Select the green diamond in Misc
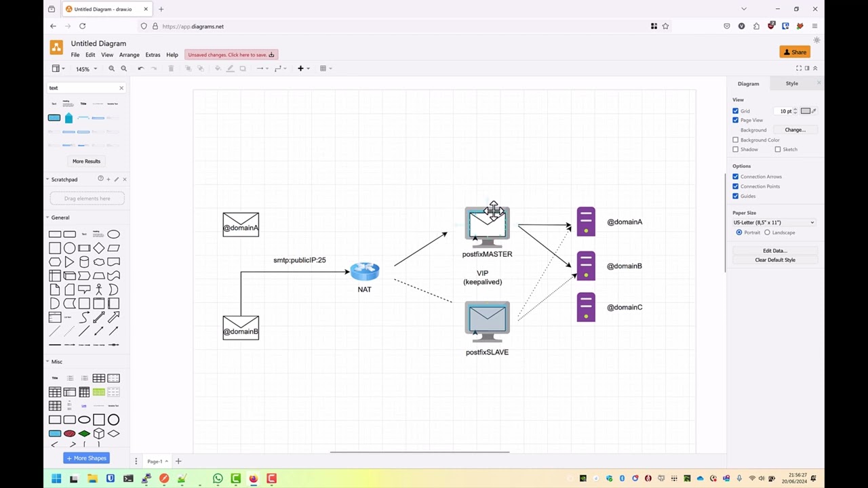The height and width of the screenshot is (488, 868). (84, 434)
